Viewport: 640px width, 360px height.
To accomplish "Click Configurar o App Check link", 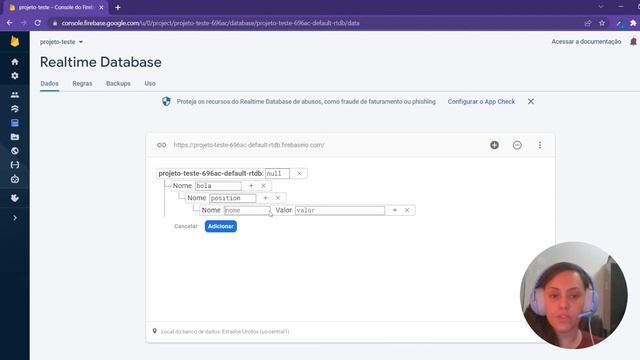I will click(x=481, y=102).
